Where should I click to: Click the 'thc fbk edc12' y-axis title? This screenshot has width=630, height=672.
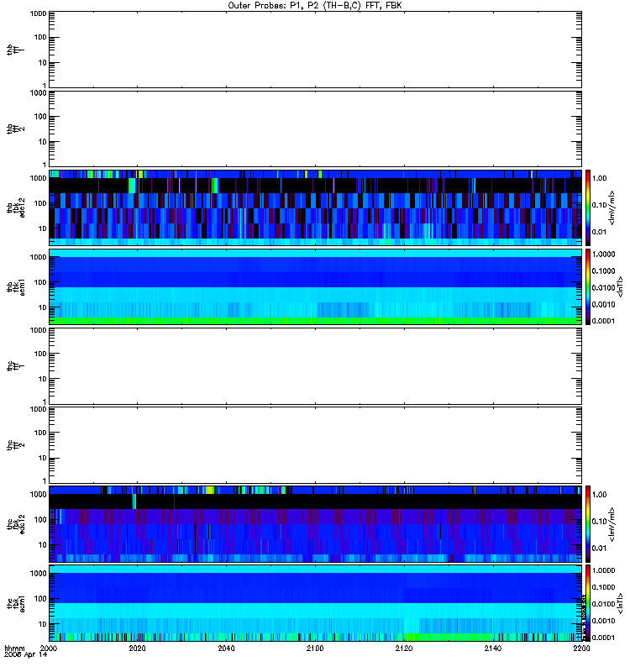click(16, 523)
